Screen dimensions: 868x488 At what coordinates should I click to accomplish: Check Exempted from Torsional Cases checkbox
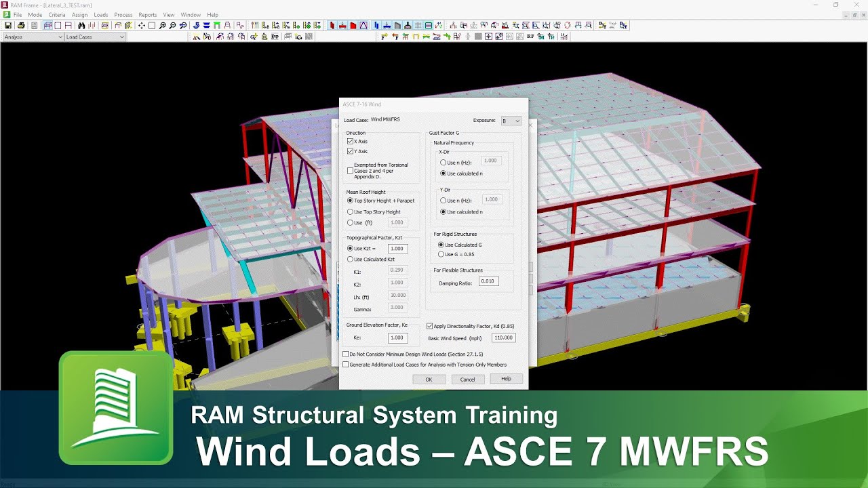pos(350,170)
